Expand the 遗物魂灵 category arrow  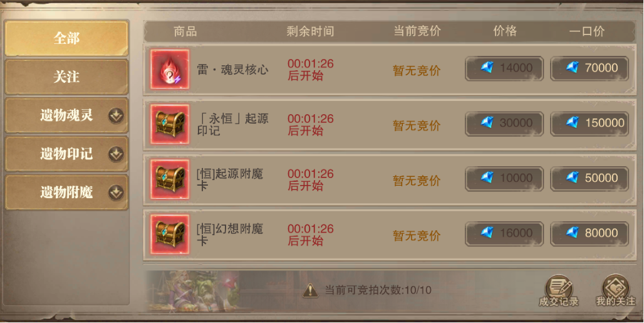pos(117,116)
